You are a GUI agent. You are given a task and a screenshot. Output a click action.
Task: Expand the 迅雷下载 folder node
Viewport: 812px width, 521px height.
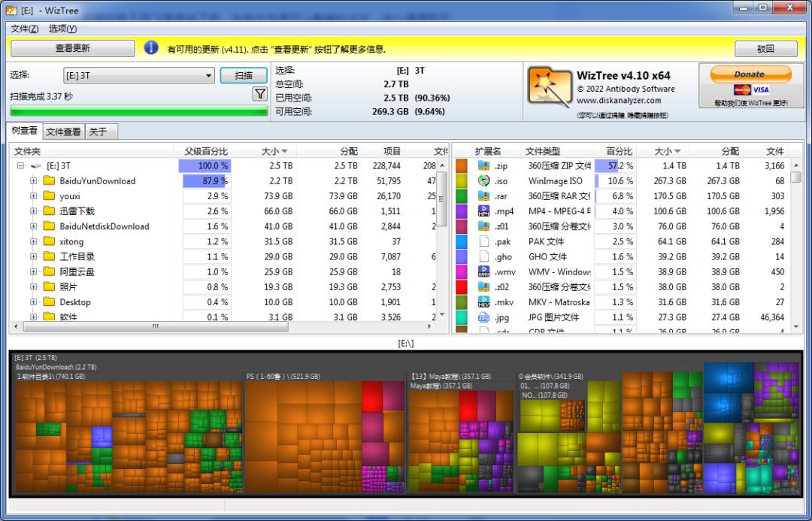click(x=33, y=211)
